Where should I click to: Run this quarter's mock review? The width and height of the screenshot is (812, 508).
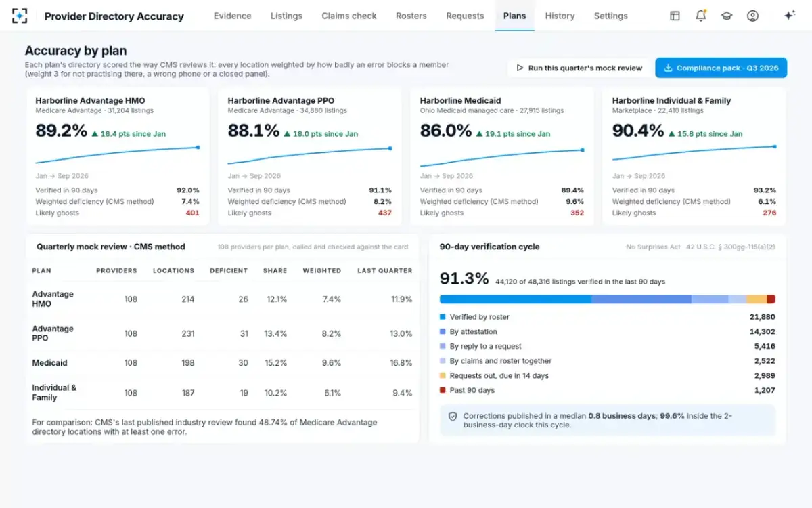click(x=579, y=68)
